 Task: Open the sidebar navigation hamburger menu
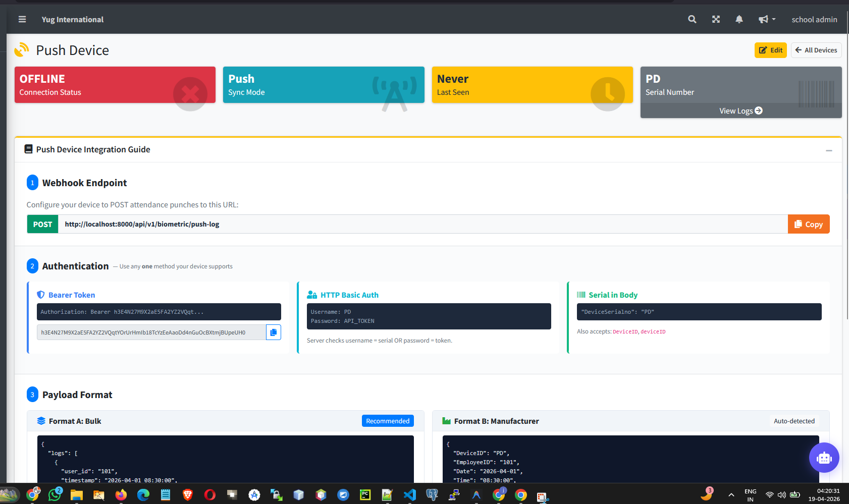[x=22, y=19]
